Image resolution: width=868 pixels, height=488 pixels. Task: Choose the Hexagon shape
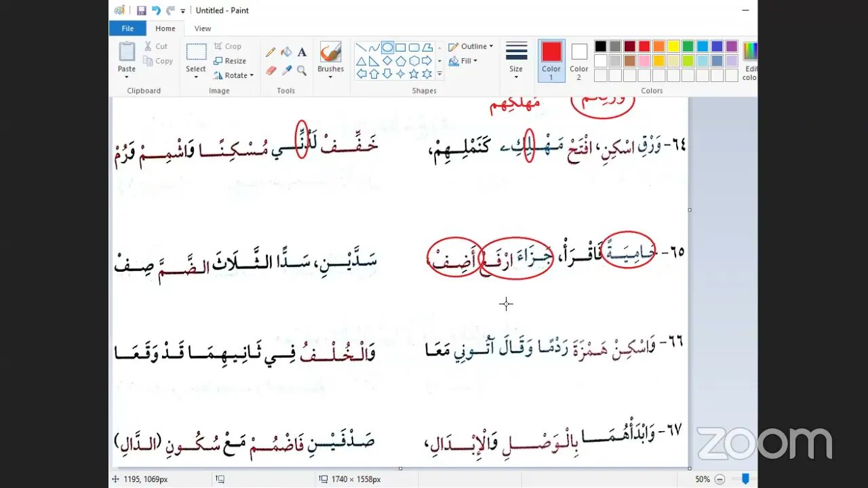click(x=414, y=60)
